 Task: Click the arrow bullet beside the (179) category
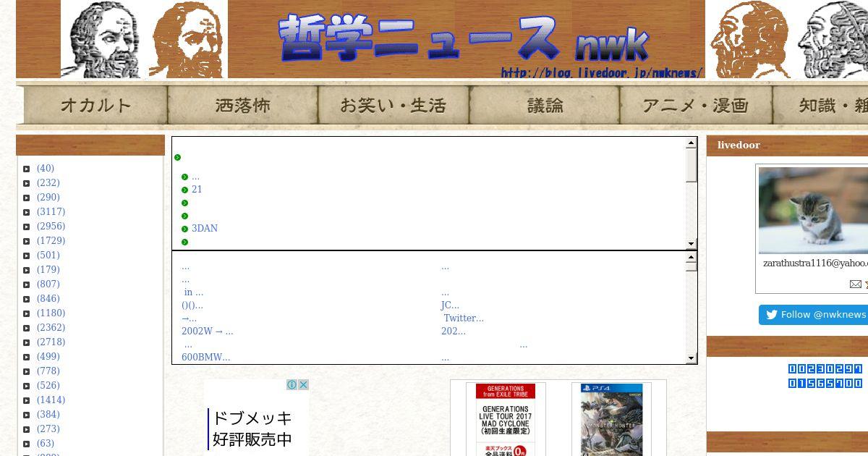(x=27, y=270)
